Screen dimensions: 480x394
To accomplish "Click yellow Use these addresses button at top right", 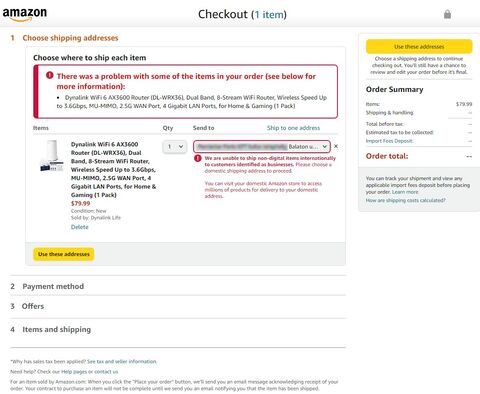I will click(419, 47).
